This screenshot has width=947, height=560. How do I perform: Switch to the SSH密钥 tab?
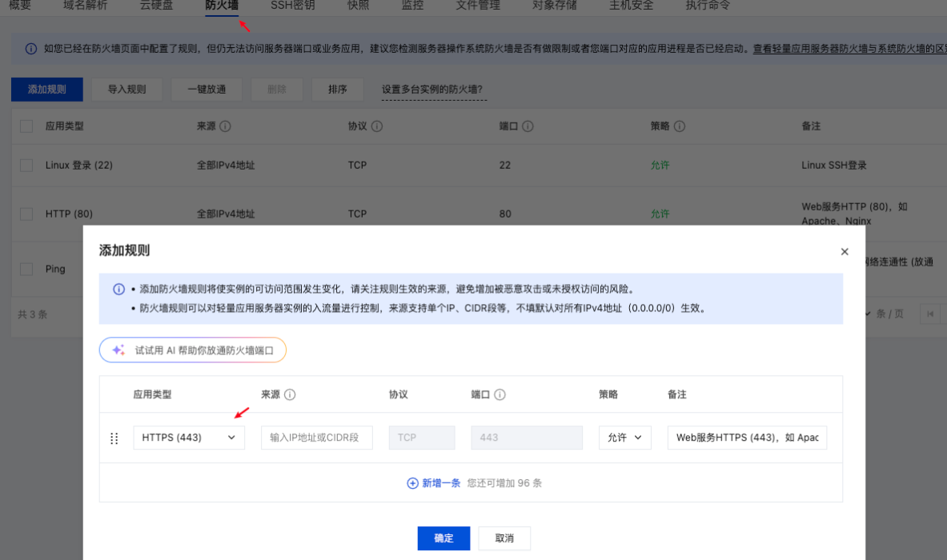coord(292,6)
